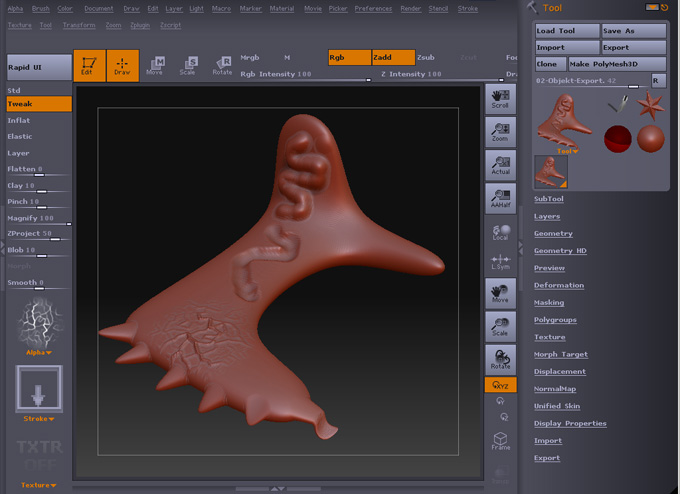Click the Load Tool button
The width and height of the screenshot is (680, 494).
coord(566,31)
